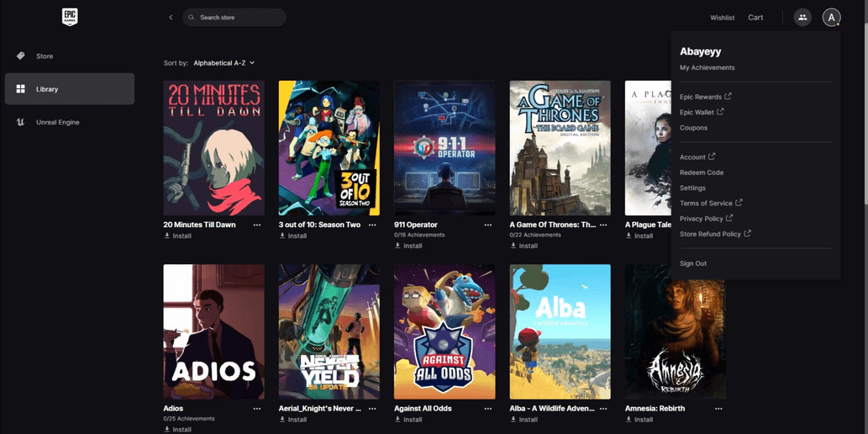Click the Unreal Engine logo icon
Image resolution: width=868 pixels, height=434 pixels.
(x=20, y=122)
